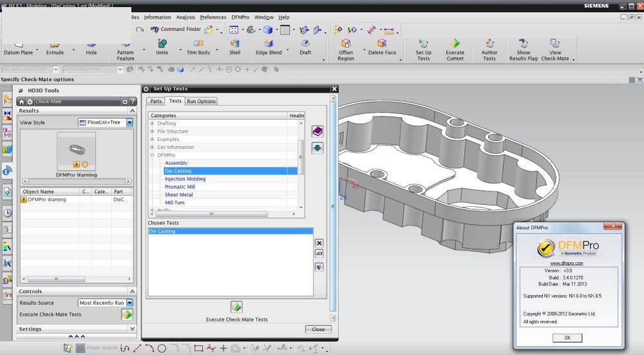
Task: Open the DFMPro menu
Action: click(240, 17)
